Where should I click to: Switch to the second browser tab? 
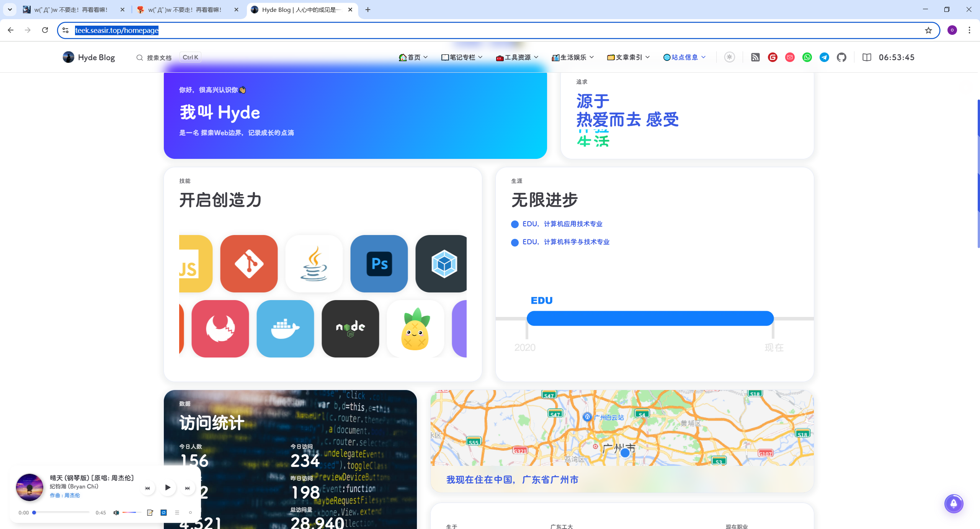point(185,10)
